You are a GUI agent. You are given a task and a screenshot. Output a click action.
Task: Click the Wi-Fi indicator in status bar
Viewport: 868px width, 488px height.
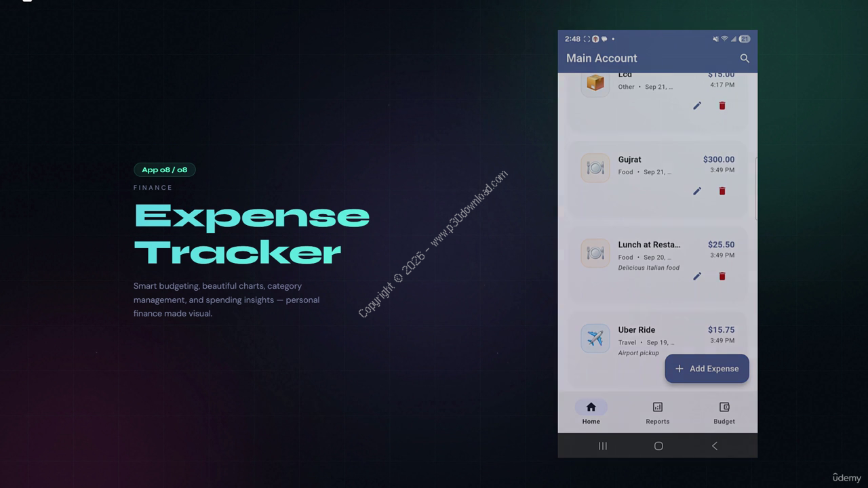point(724,39)
